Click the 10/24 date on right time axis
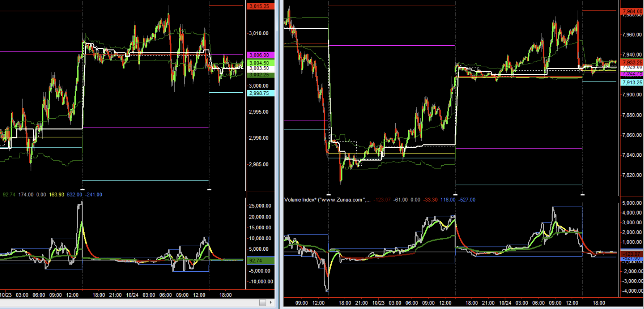 pyautogui.click(x=505, y=303)
